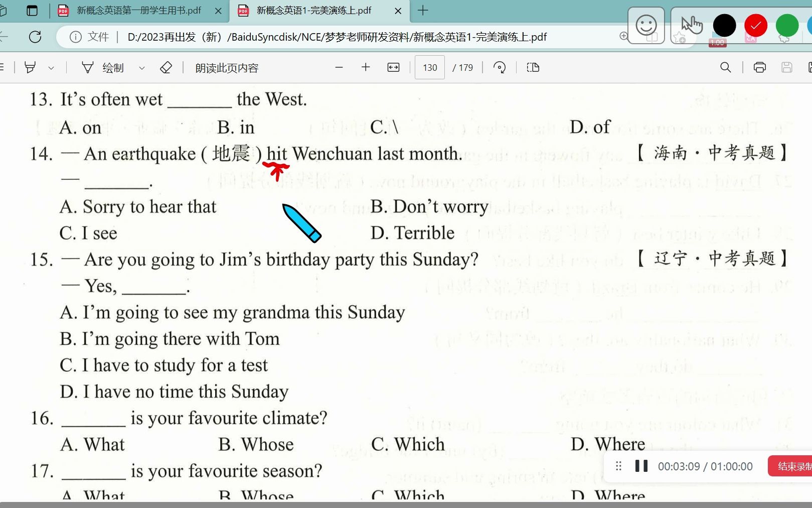Choose the cursor pointer annotation tool
Screen dimensions: 812x508
point(691,25)
